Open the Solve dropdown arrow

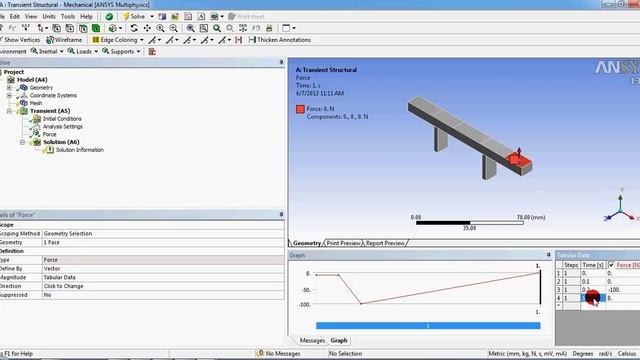[x=152, y=17]
